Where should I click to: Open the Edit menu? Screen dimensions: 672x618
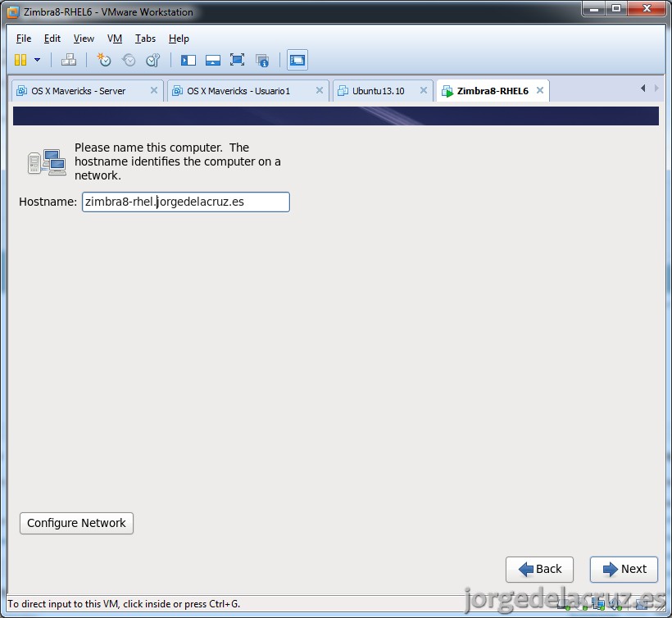click(x=52, y=39)
